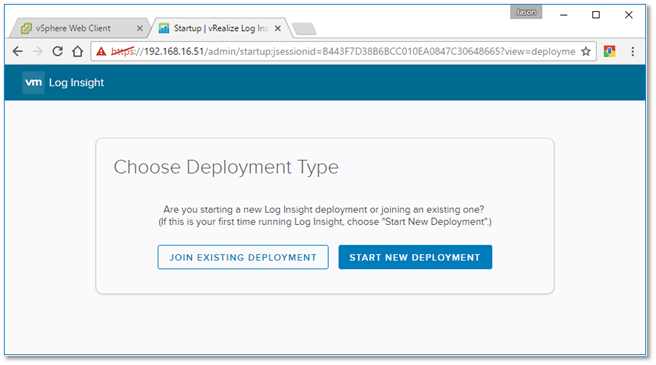This screenshot has width=656, height=365.
Task: Close the vSphere Web Client tab
Action: (140, 28)
